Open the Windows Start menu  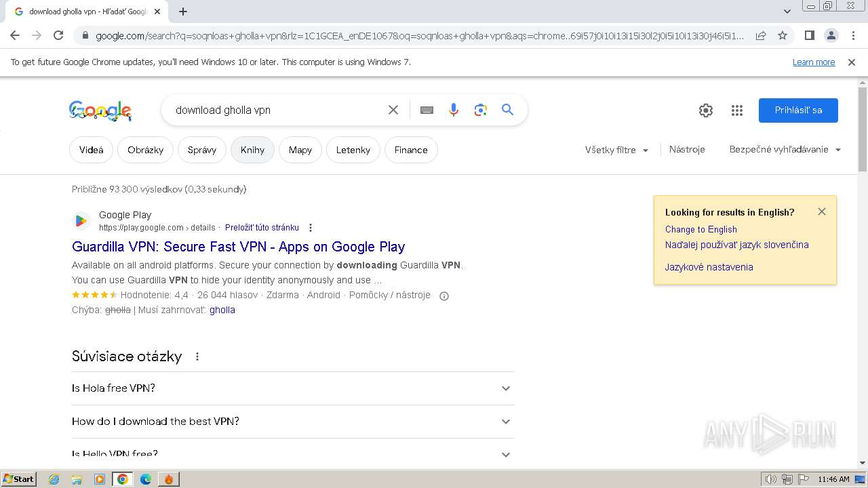(x=18, y=479)
